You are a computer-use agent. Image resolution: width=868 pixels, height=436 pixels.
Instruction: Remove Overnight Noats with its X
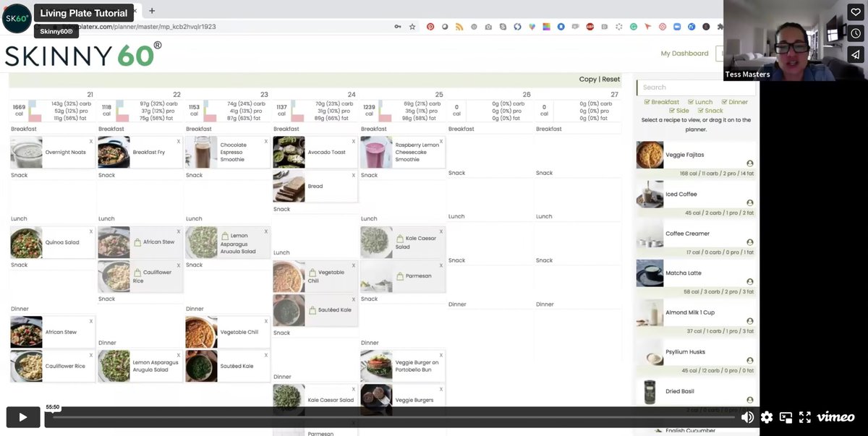click(x=91, y=141)
